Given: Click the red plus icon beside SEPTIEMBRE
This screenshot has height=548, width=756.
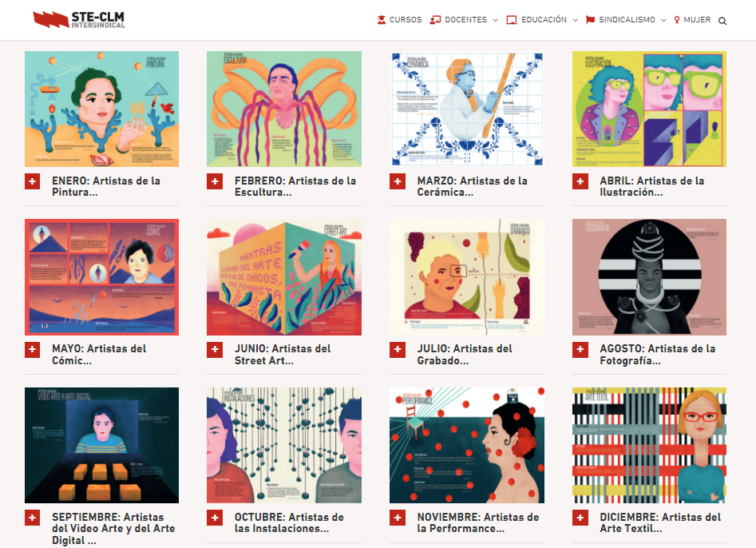Looking at the screenshot, I should (x=32, y=518).
